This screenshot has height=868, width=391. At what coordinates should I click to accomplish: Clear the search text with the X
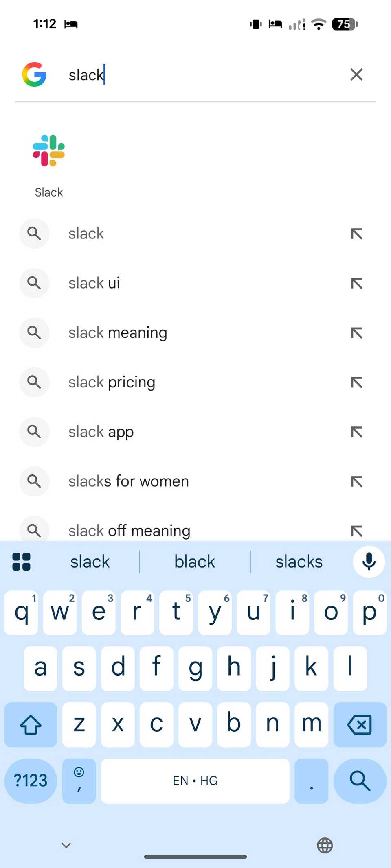(x=356, y=74)
